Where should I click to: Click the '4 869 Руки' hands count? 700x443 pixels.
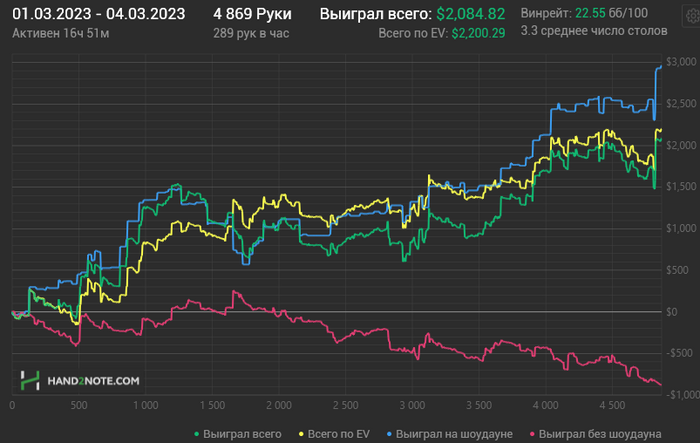pyautogui.click(x=252, y=14)
